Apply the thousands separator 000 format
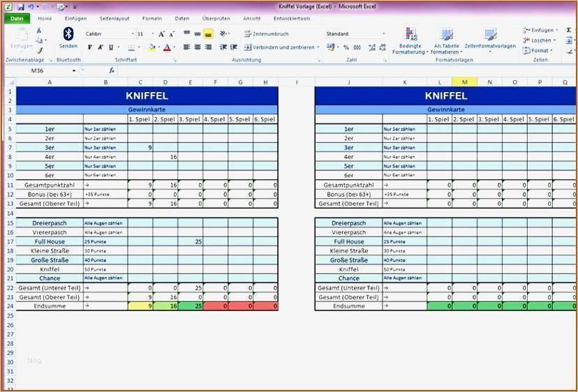Viewport: 578px width, 392px height. pyautogui.click(x=357, y=47)
